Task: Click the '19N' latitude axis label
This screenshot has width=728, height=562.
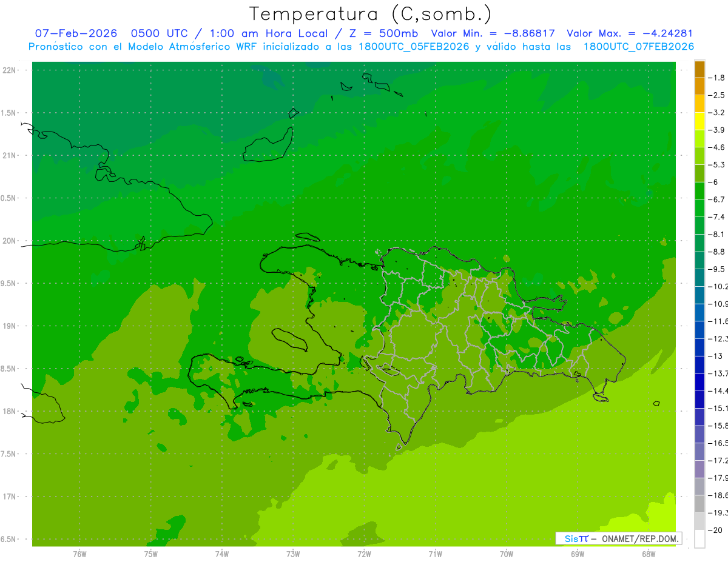Action: [10, 326]
